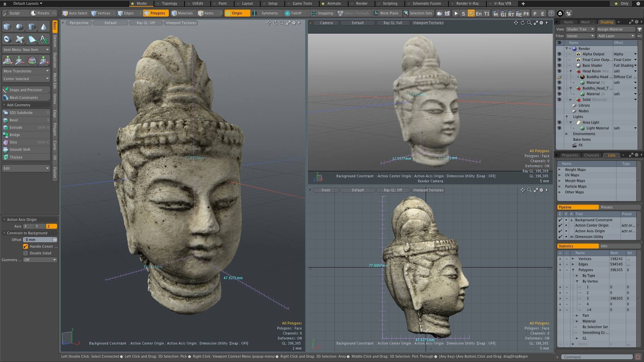The image size is (644, 362).
Task: Select the Cylinder primitive tool
Action: click(32, 27)
